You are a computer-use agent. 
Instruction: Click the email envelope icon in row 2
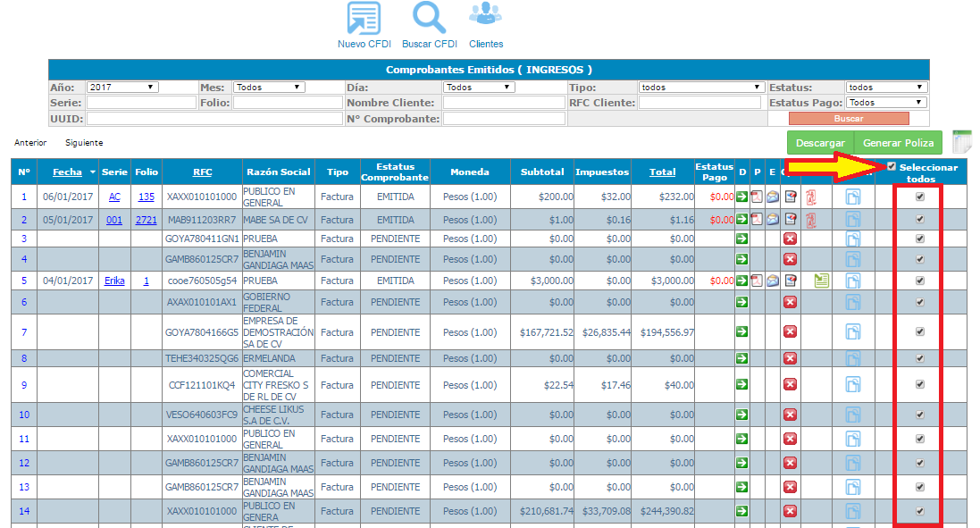[773, 219]
